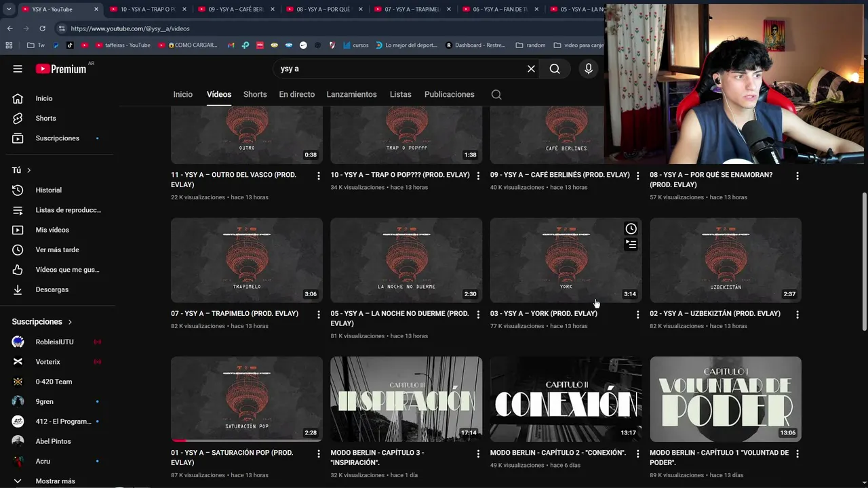Open options menu for UZBEKIZTÁN video
The height and width of the screenshot is (488, 868).
tap(797, 314)
